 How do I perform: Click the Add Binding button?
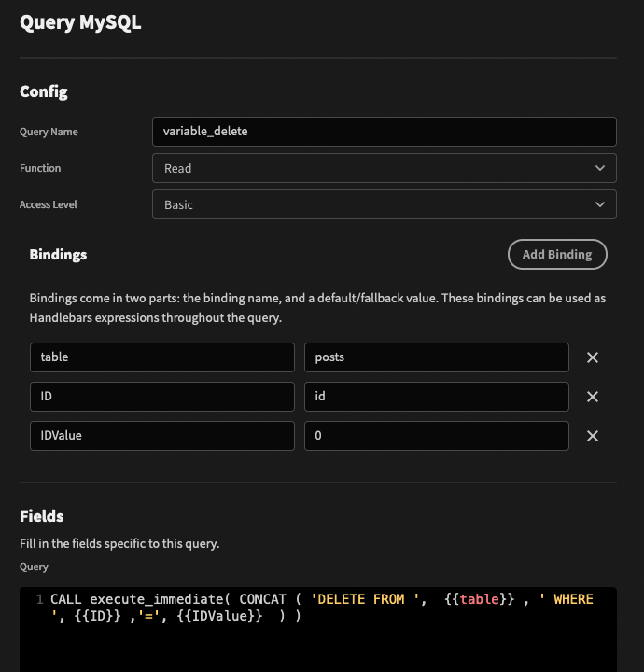tap(557, 254)
